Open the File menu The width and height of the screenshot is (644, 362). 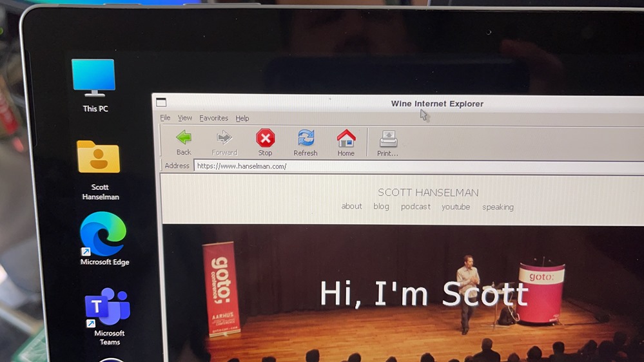pos(165,118)
